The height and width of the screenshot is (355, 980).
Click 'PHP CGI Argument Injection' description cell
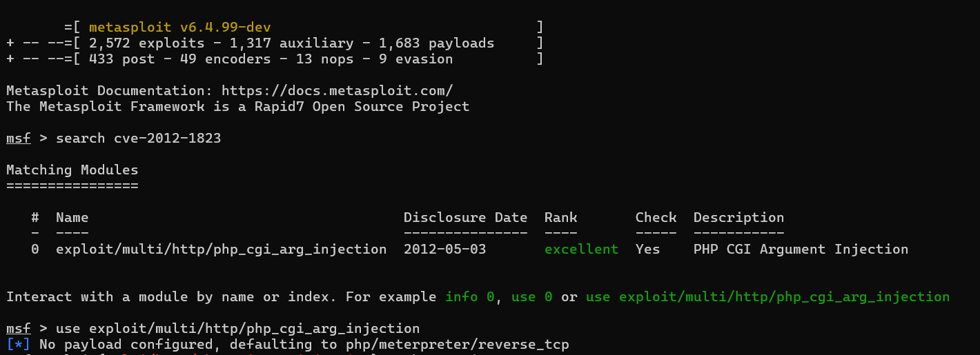click(x=801, y=250)
